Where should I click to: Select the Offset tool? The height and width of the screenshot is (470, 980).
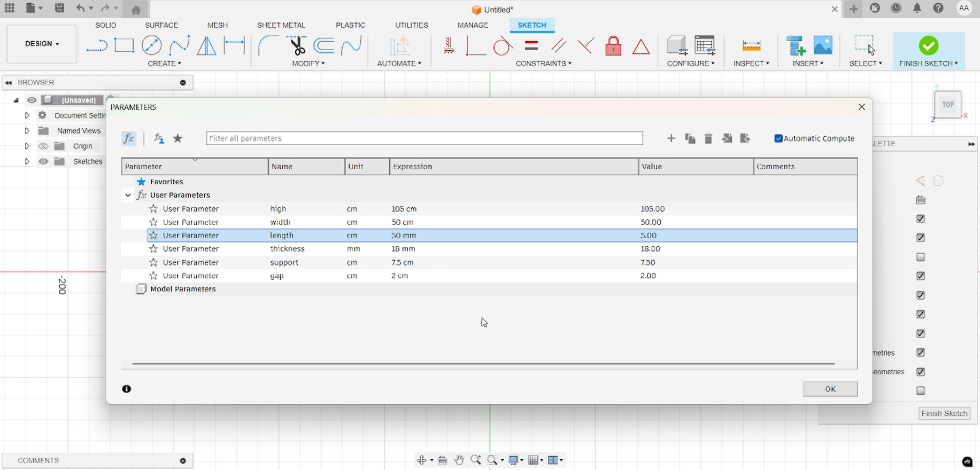pos(324,46)
